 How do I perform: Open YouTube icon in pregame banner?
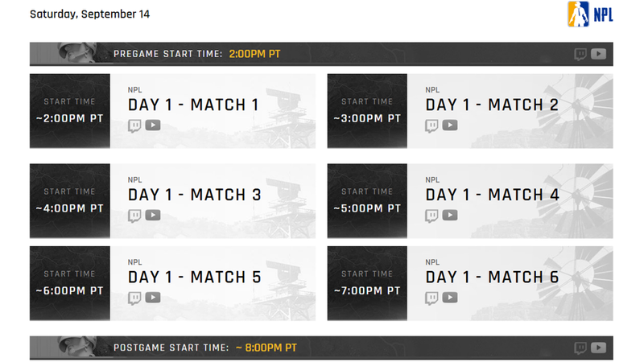click(598, 54)
